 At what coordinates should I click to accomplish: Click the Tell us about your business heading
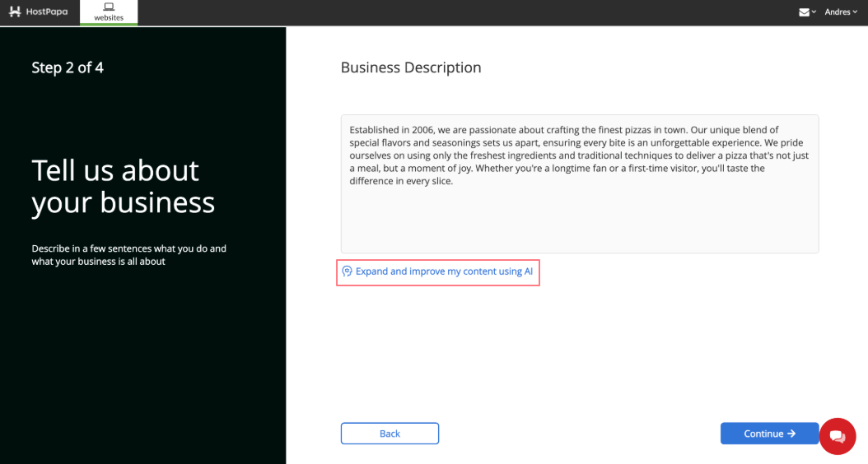click(123, 187)
